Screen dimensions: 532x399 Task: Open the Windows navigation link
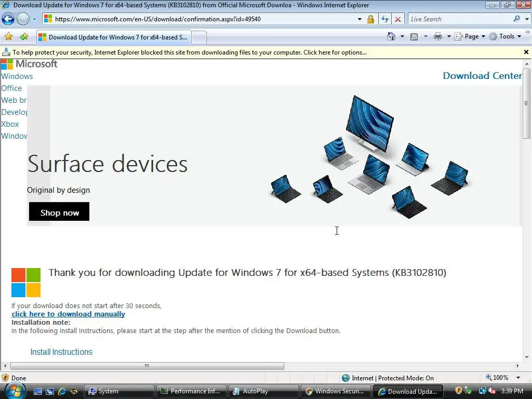pos(17,76)
